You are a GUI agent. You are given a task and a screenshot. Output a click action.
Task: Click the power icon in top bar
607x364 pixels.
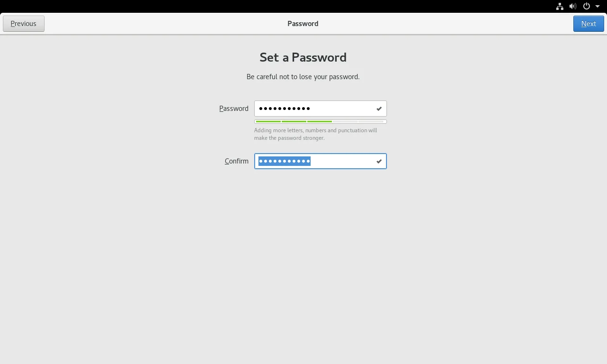587,6
